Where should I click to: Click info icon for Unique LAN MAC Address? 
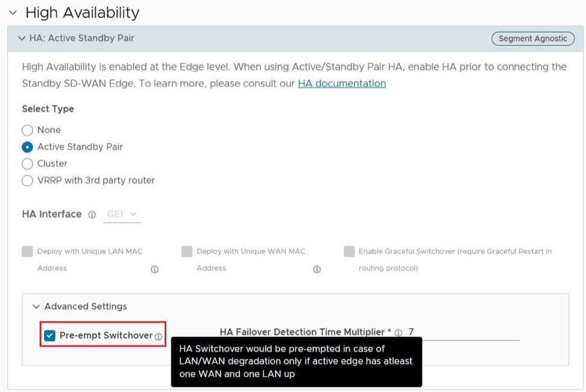[x=154, y=270]
